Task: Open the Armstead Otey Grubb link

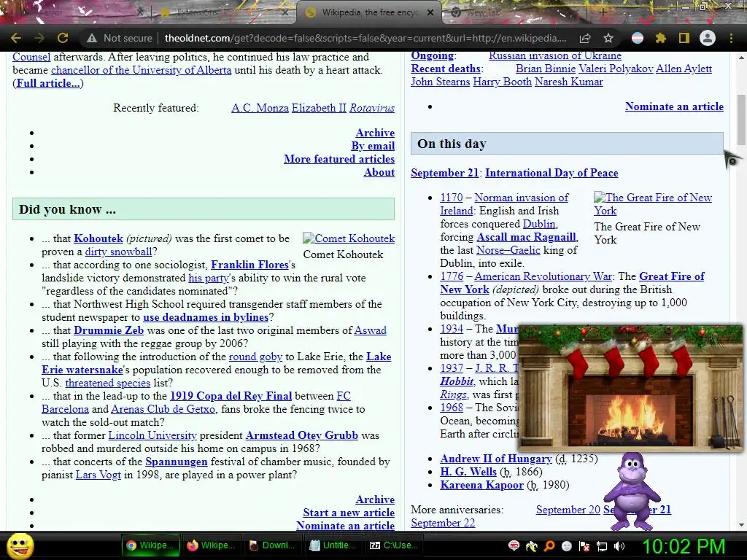Action: (x=301, y=435)
